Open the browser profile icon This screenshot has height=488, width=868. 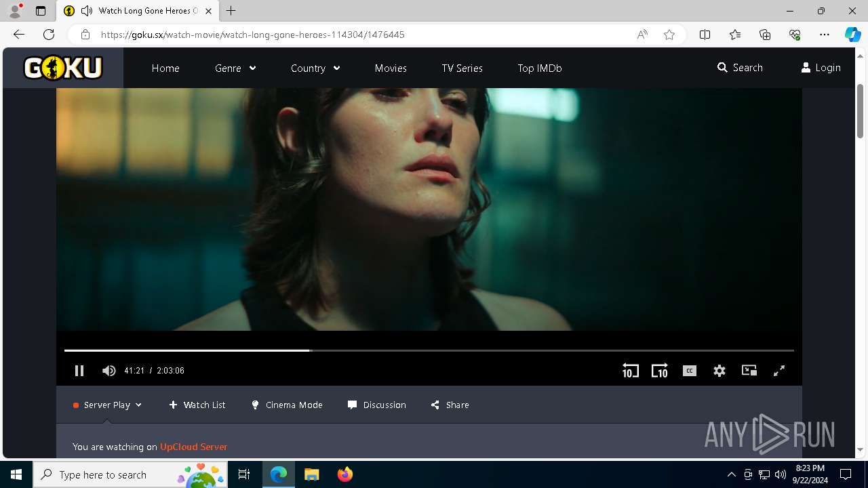pyautogui.click(x=14, y=11)
